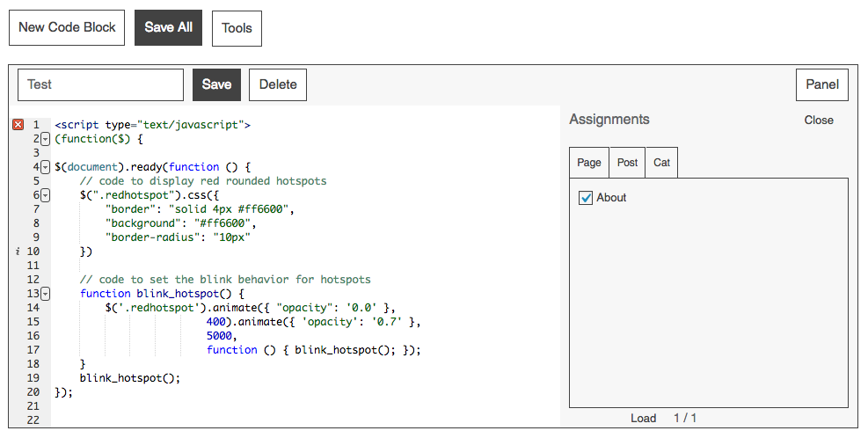Open the Tools menu button
868x438 pixels.
[237, 28]
